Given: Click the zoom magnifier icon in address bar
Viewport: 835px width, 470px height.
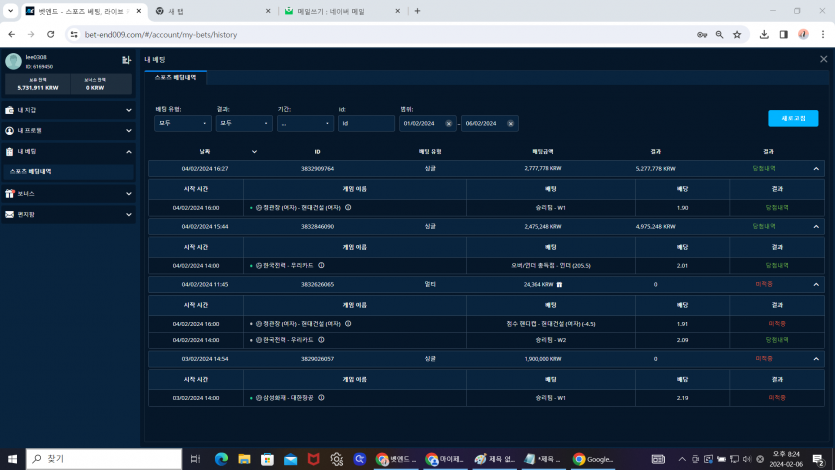Looking at the screenshot, I should click(x=719, y=35).
